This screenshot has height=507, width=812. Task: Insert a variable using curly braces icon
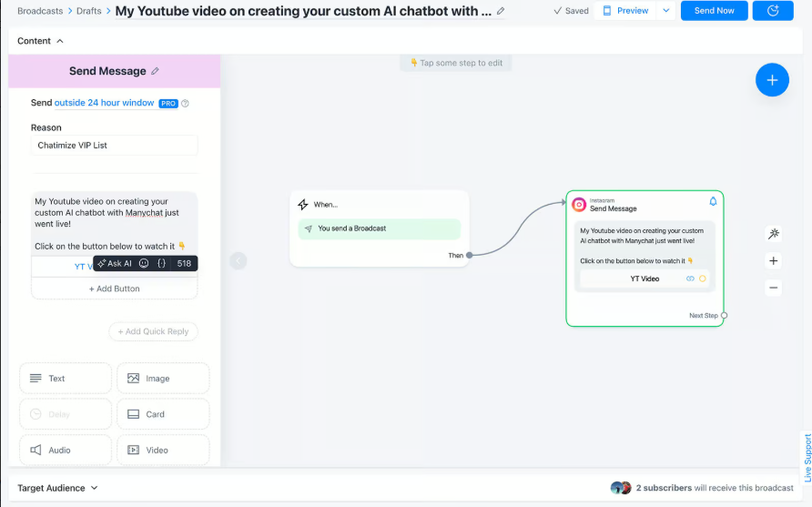(161, 263)
